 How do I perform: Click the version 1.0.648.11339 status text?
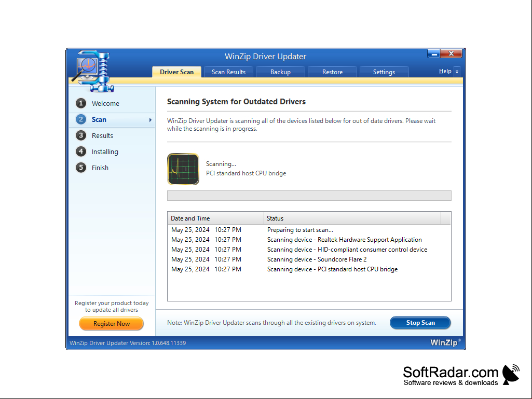128,343
